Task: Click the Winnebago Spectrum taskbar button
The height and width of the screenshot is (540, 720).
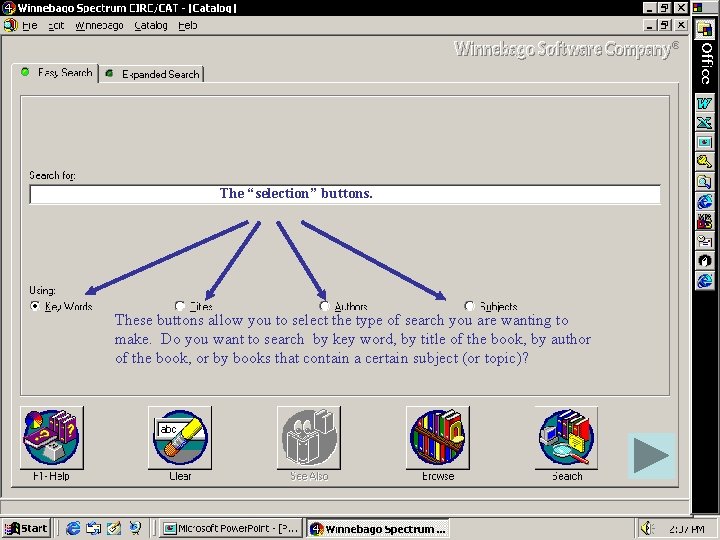Action: tap(377, 529)
